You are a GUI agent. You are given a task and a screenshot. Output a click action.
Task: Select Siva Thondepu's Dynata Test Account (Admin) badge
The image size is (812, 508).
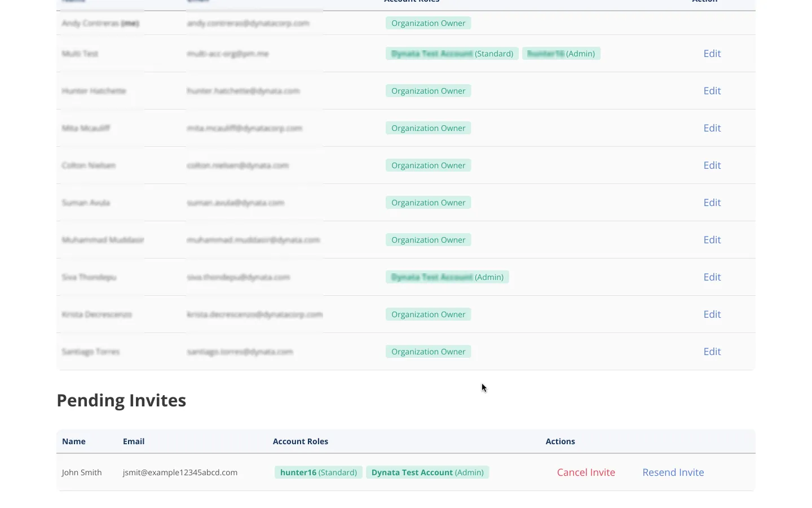click(x=447, y=277)
